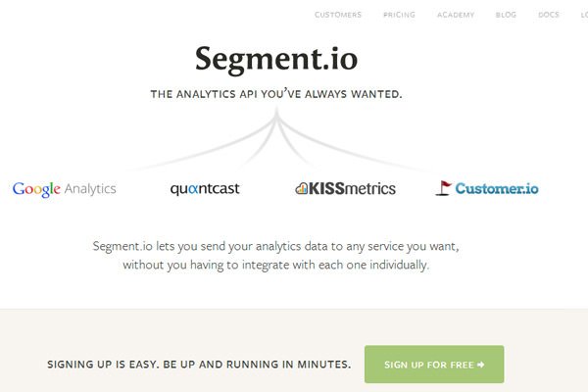The width and height of the screenshot is (588, 392).
Task: Open the Customers page
Action: pyautogui.click(x=338, y=15)
